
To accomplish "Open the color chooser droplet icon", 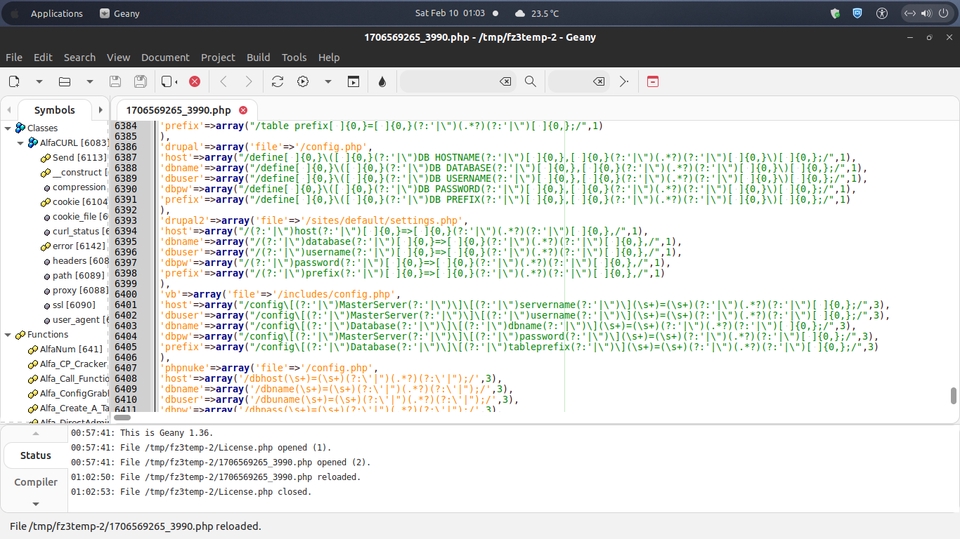I will [382, 81].
